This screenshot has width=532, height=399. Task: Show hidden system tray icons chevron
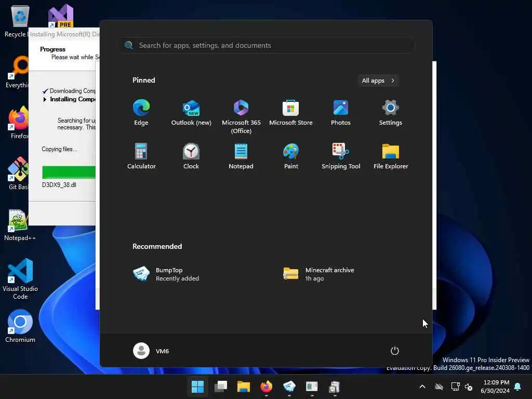coord(422,387)
